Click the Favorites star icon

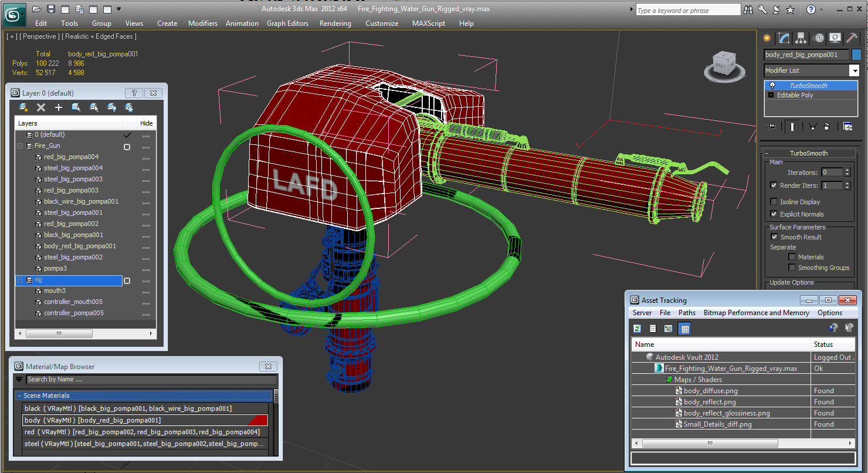click(x=790, y=9)
